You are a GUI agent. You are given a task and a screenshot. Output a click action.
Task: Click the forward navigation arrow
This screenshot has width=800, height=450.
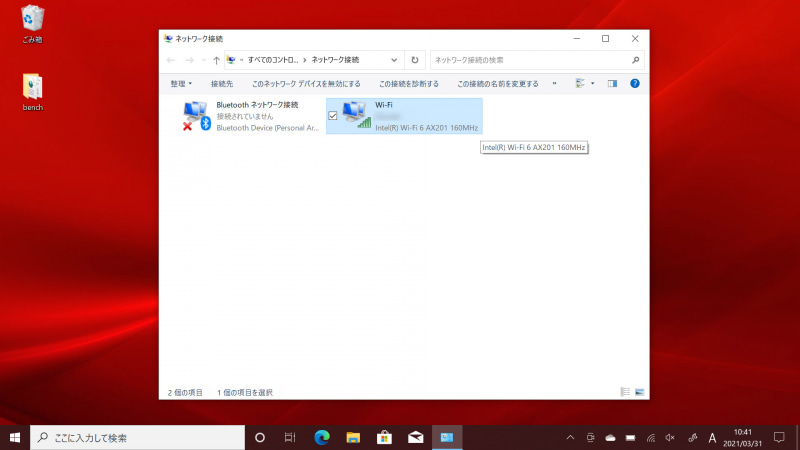click(x=189, y=60)
